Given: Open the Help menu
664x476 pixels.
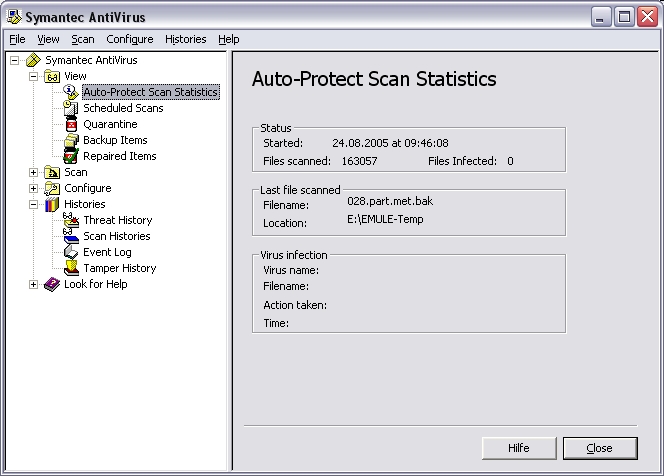Looking at the screenshot, I should pyautogui.click(x=229, y=39).
